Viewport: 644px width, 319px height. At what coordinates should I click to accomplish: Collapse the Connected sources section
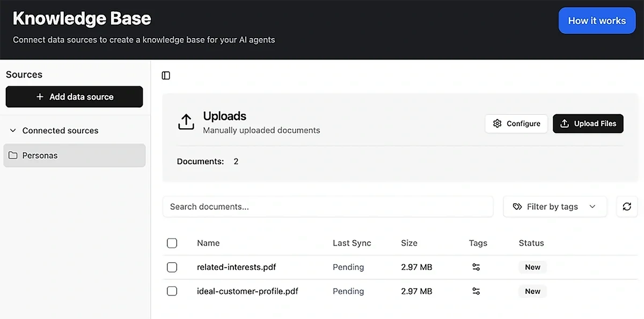click(x=13, y=130)
